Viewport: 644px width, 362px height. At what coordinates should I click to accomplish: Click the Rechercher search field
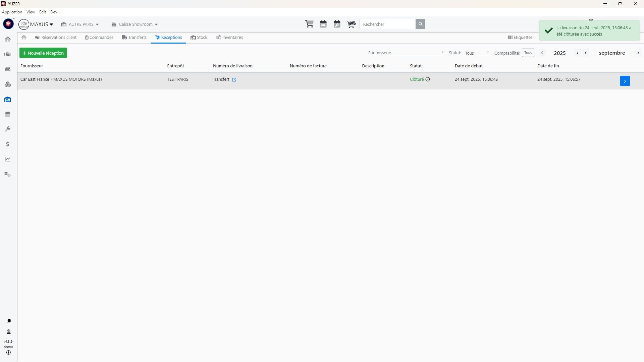[387, 24]
